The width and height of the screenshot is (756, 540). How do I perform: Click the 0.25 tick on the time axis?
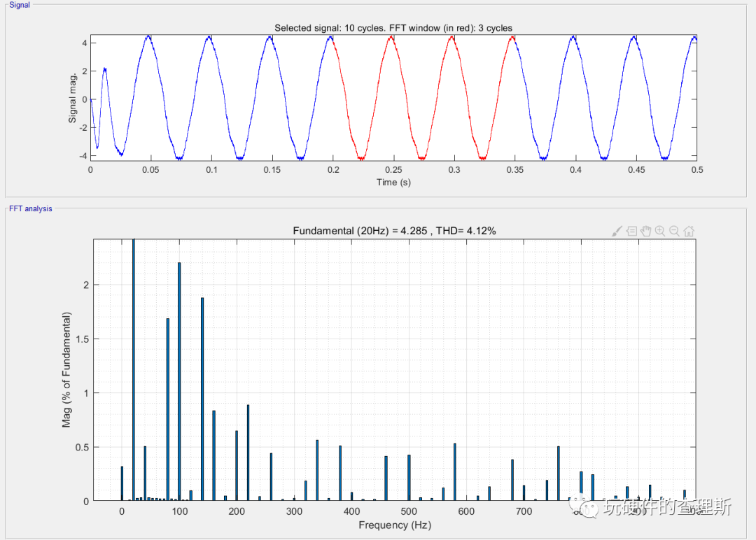click(393, 169)
